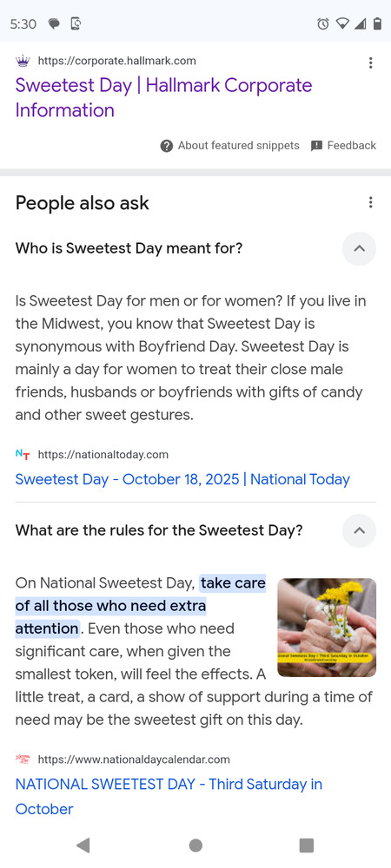391x868 pixels.
Task: Collapse 'Who is Sweetest Day meant for?' chevron
Action: click(359, 248)
